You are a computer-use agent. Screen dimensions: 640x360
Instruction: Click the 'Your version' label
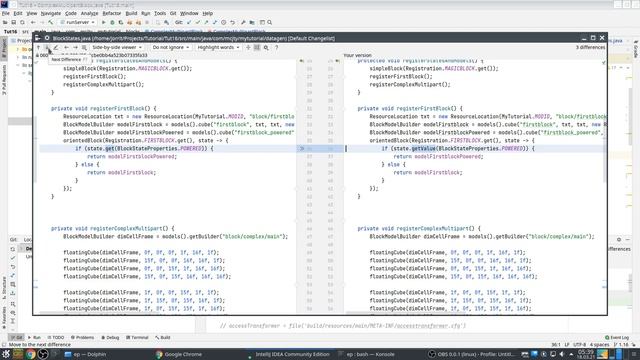click(x=358, y=55)
